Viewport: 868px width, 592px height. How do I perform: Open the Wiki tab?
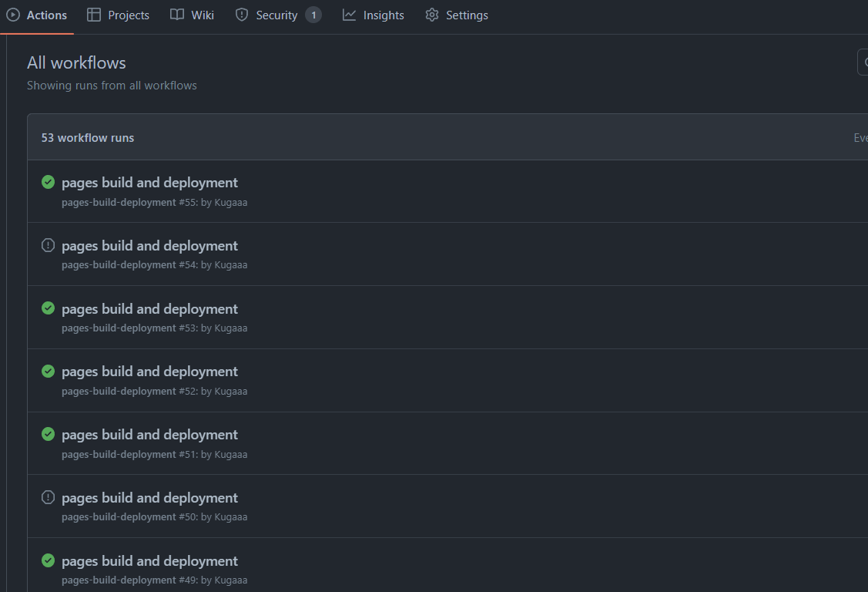192,15
